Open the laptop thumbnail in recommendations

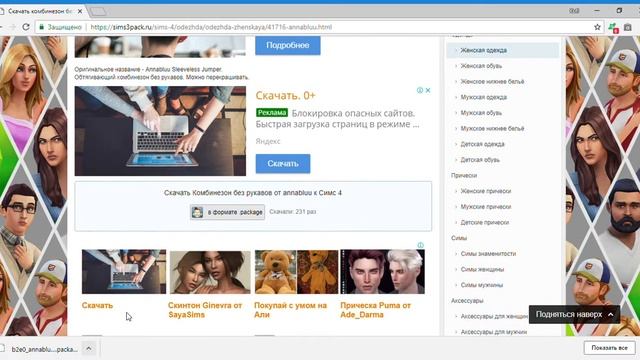coord(124,272)
